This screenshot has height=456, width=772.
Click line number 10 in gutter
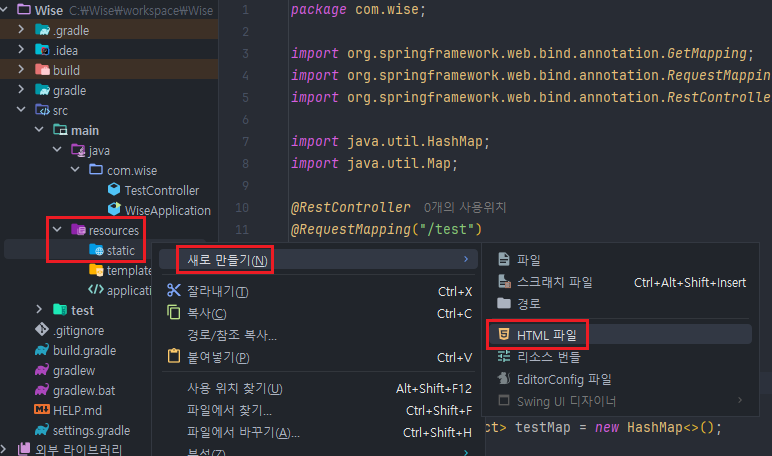pyautogui.click(x=242, y=207)
